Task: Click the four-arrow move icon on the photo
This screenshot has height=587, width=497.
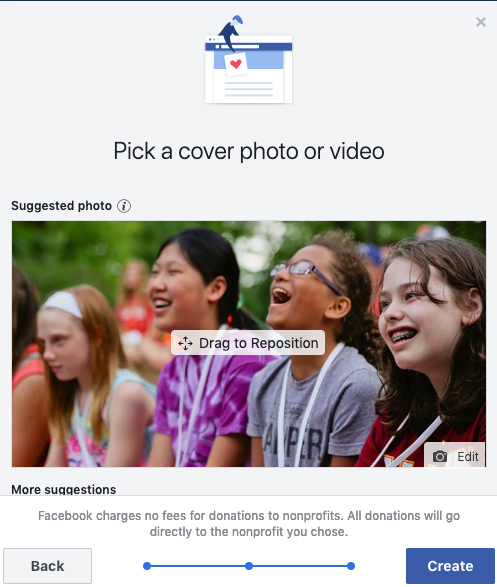Action: pyautogui.click(x=185, y=343)
